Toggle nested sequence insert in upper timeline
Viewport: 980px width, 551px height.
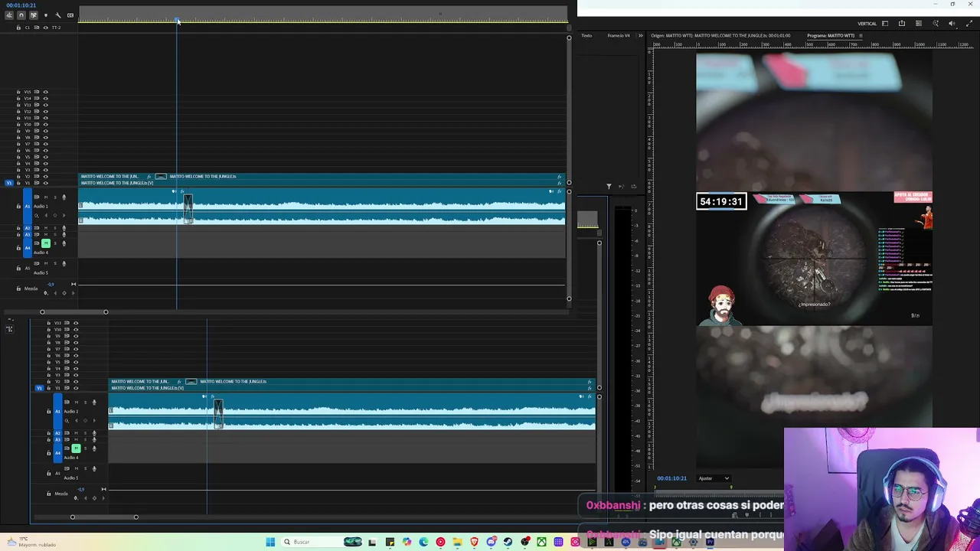pos(9,15)
